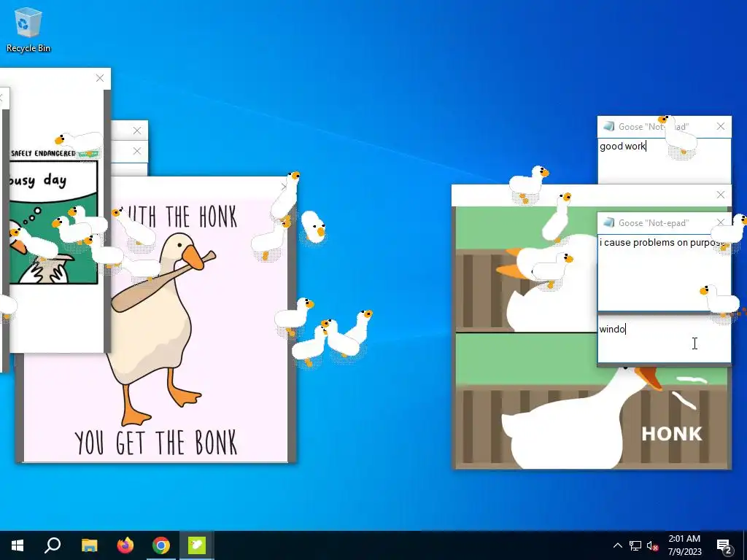
Task: Click the 'good work' text area
Action: [x=664, y=160]
